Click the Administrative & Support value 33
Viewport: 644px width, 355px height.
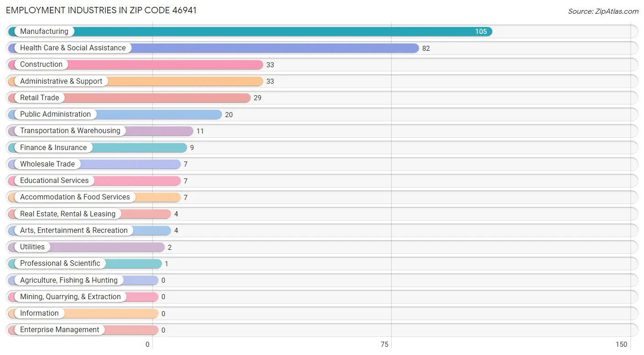pos(270,81)
